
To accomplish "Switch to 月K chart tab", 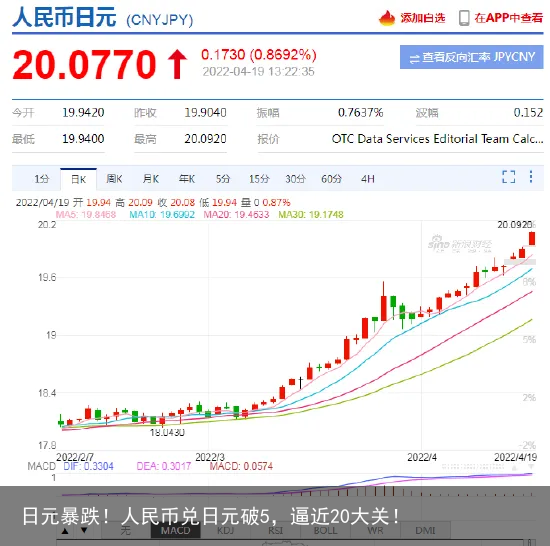I will [x=151, y=179].
